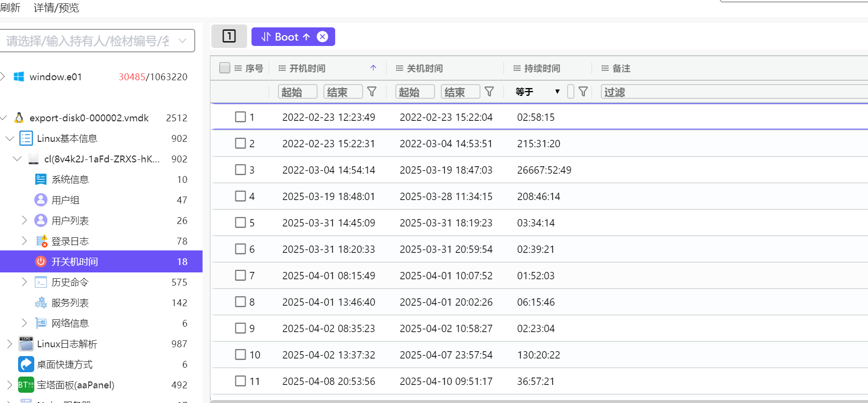Click the horizontal scrollbar below the table
This screenshot has width=868, height=403.
539,401
